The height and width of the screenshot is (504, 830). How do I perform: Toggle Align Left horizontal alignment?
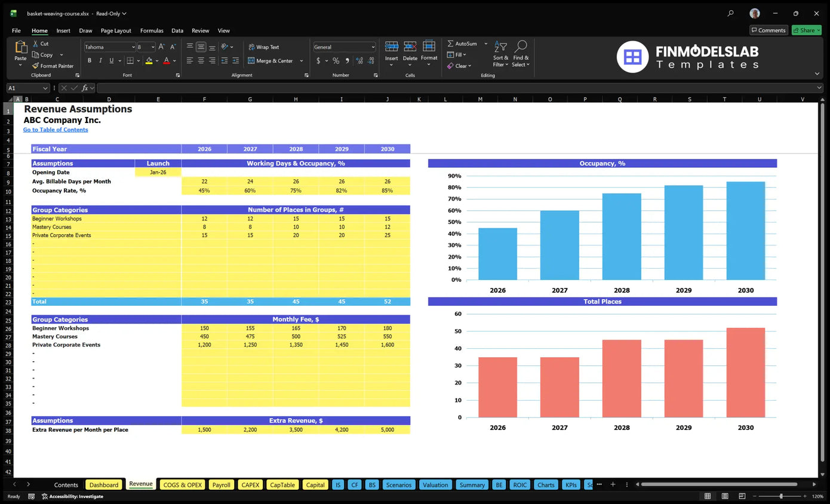[190, 60]
